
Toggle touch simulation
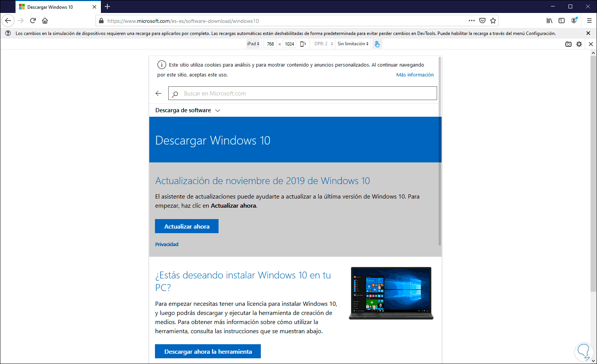[x=377, y=44]
